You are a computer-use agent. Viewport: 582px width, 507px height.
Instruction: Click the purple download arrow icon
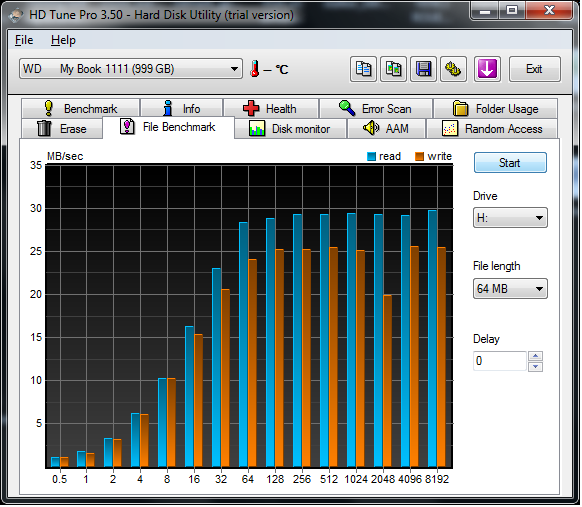coord(487,69)
